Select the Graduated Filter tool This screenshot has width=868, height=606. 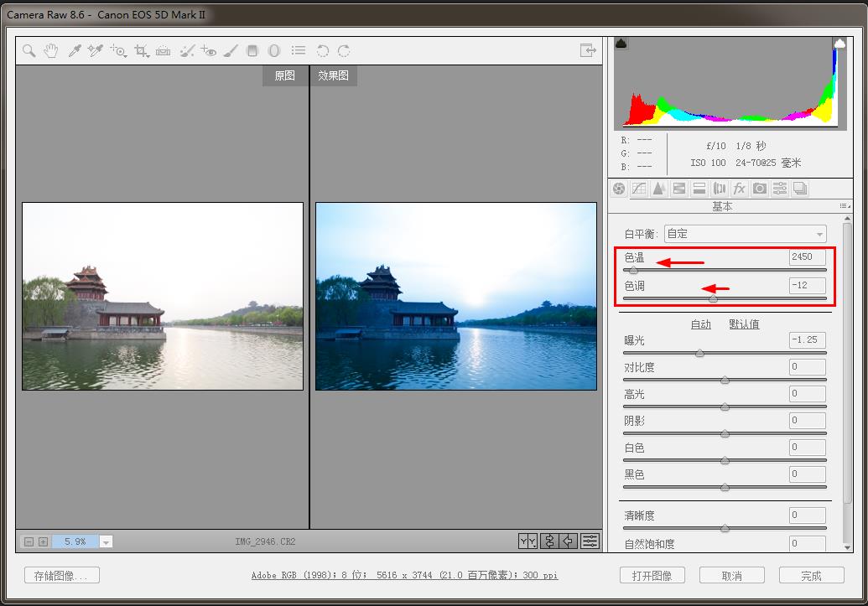click(252, 51)
